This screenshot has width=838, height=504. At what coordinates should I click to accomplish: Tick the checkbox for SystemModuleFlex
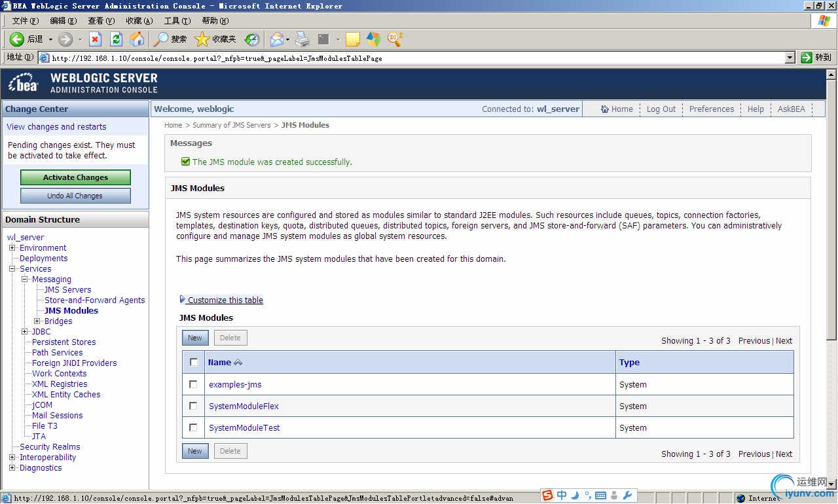click(193, 406)
